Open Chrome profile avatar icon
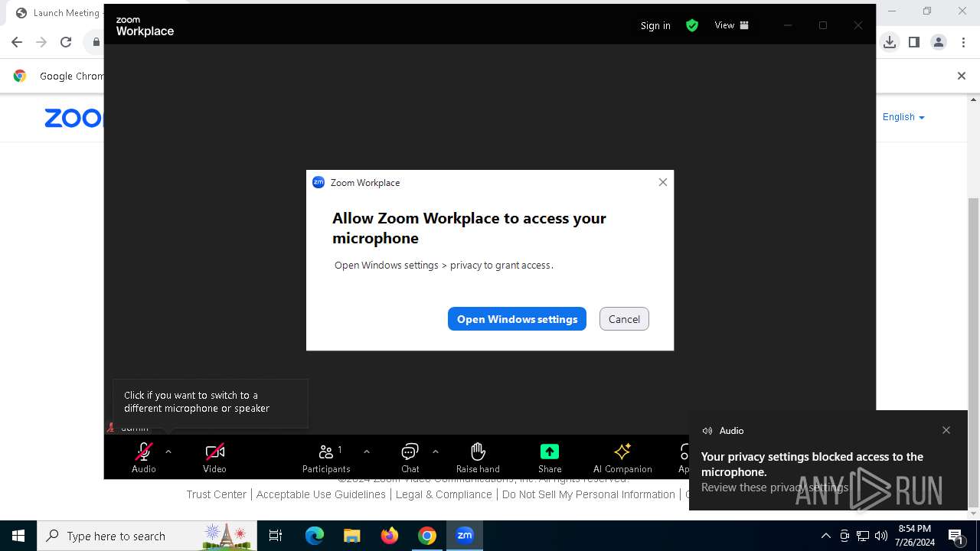The width and height of the screenshot is (980, 551). 939,42
